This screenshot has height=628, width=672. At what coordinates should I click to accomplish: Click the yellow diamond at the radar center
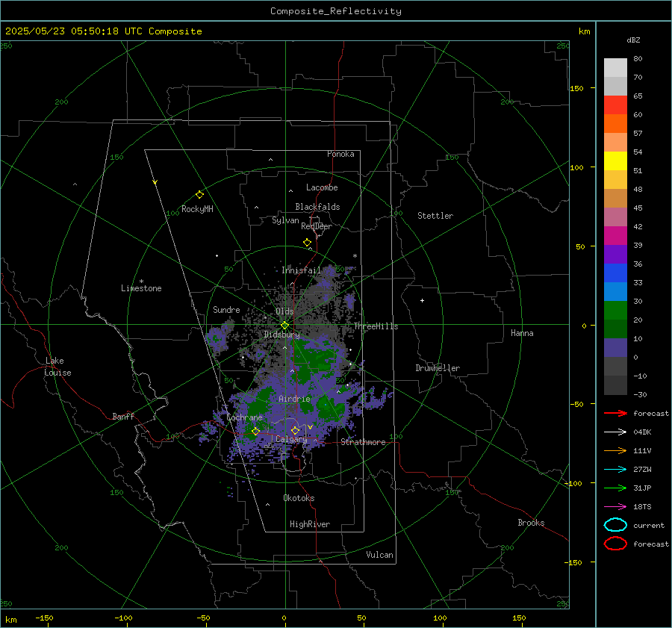tap(284, 326)
